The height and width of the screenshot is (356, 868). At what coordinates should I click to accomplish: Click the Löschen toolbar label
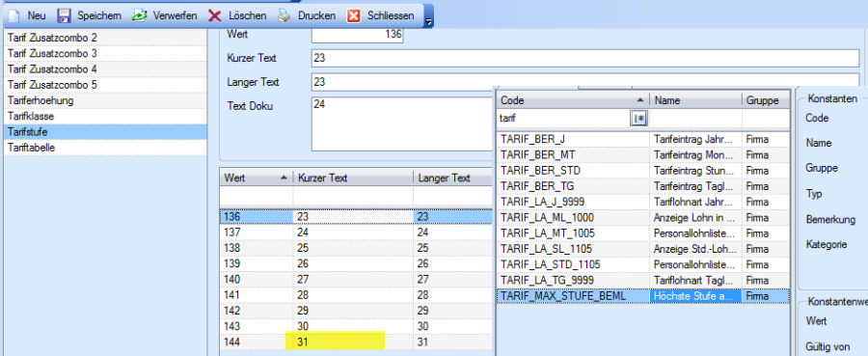(x=247, y=16)
